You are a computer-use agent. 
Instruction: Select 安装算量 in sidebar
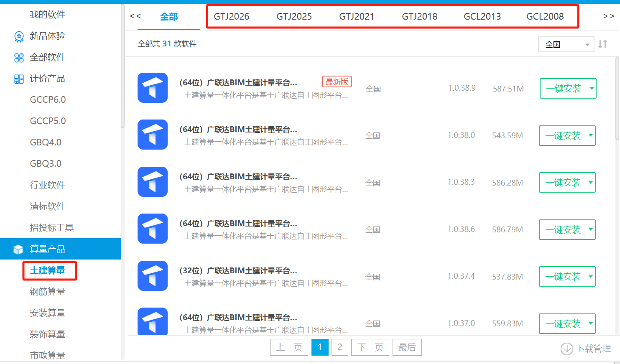pyautogui.click(x=48, y=313)
